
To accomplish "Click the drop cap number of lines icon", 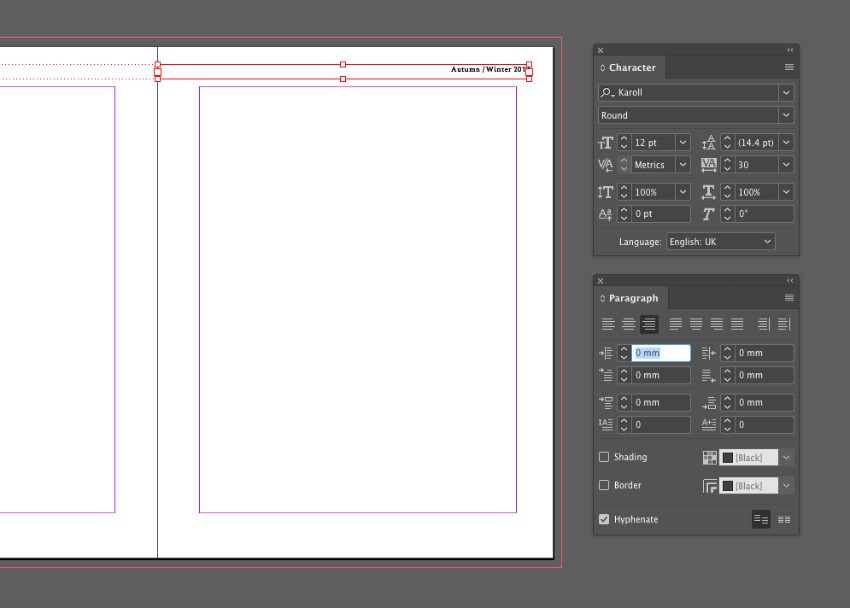I will point(606,425).
